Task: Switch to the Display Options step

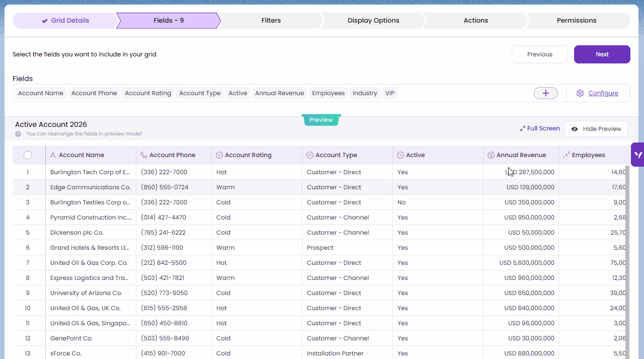Action: point(373,21)
